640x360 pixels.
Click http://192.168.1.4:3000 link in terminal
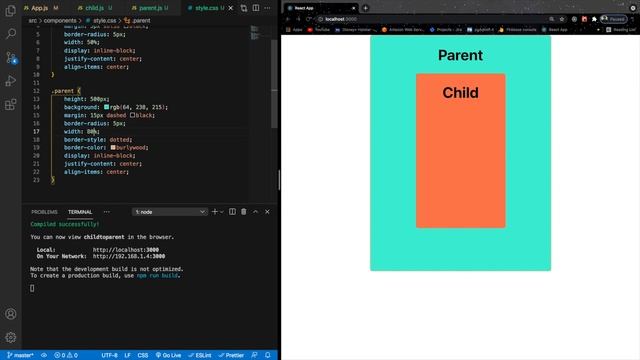point(129,256)
